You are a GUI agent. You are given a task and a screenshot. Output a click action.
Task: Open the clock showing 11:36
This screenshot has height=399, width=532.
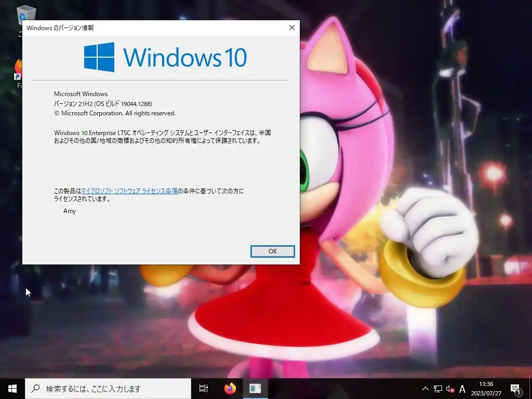(x=486, y=389)
